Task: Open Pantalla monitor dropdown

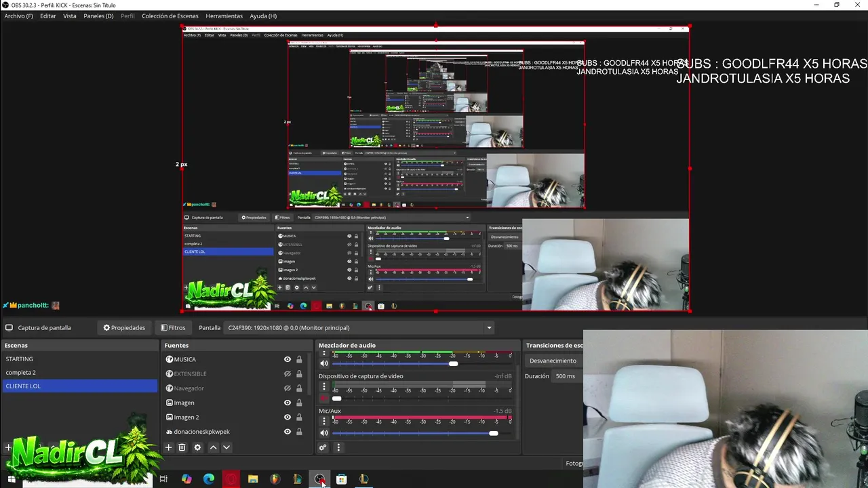Action: click(x=359, y=328)
